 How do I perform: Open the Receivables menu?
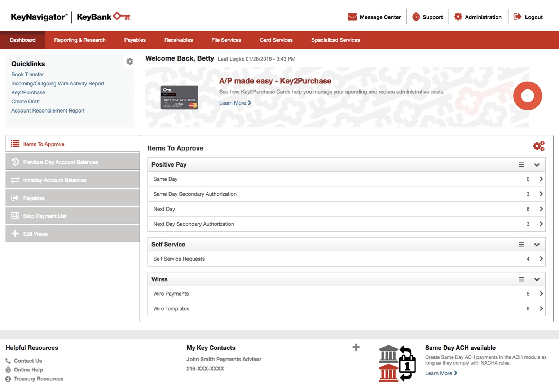coord(179,40)
